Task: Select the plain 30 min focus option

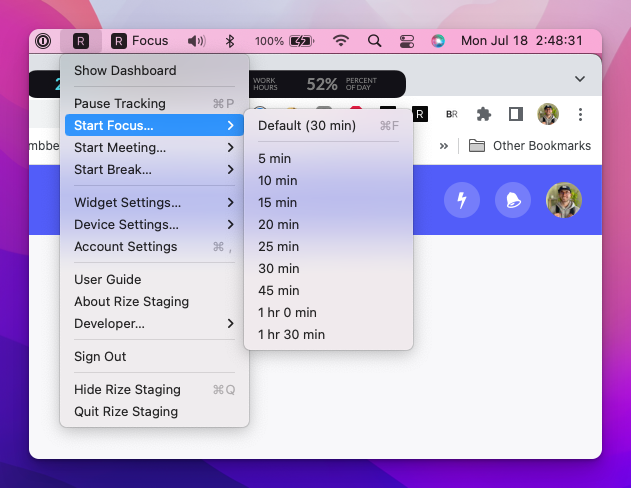Action: pyautogui.click(x=328, y=268)
